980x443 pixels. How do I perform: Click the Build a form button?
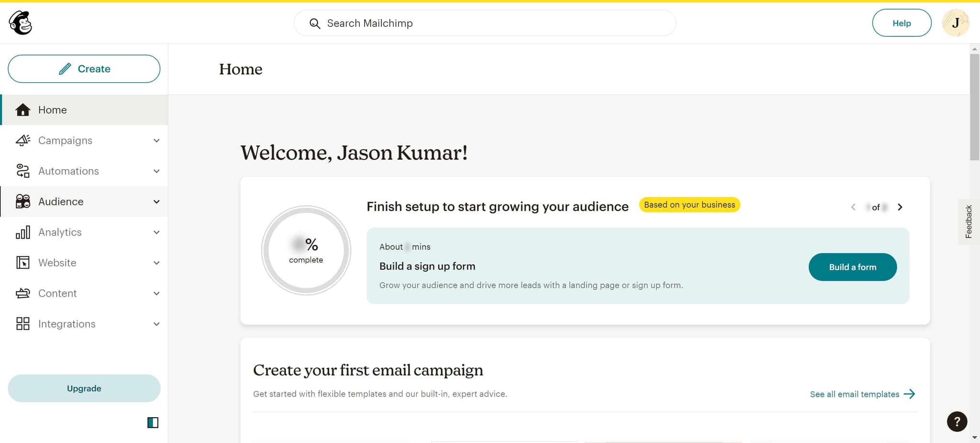[x=852, y=267]
